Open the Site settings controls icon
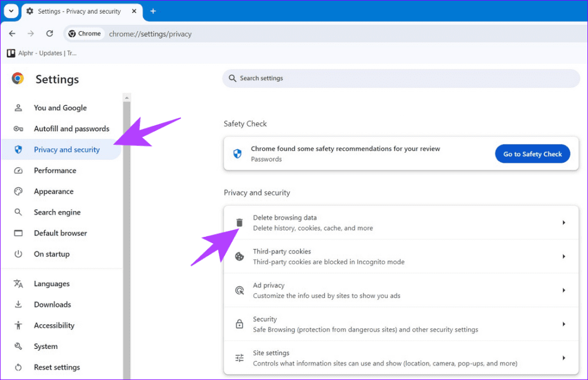This screenshot has height=380, width=588. [239, 357]
